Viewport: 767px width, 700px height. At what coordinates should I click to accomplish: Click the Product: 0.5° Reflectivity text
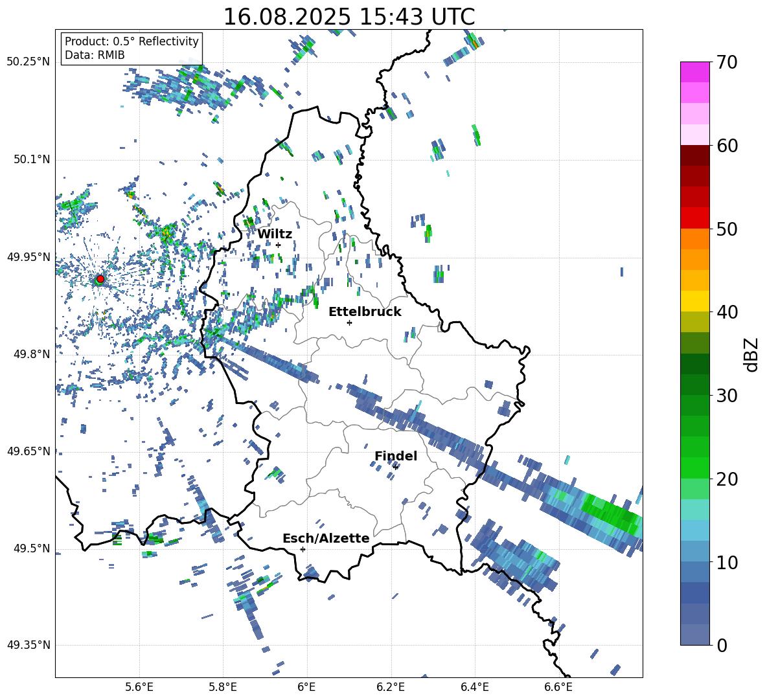pos(132,41)
